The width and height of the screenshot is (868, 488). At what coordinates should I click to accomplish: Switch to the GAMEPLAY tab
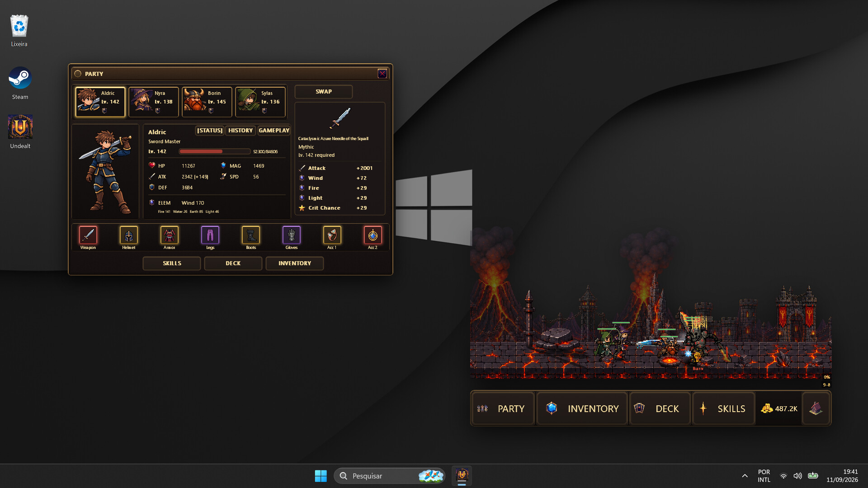(274, 131)
